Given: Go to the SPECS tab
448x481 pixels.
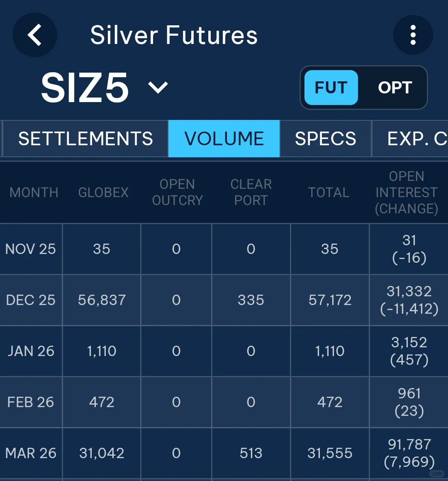Looking at the screenshot, I should (325, 139).
